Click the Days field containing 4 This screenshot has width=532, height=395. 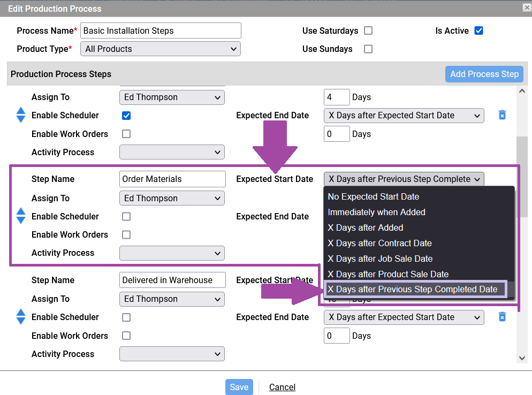pyautogui.click(x=337, y=97)
